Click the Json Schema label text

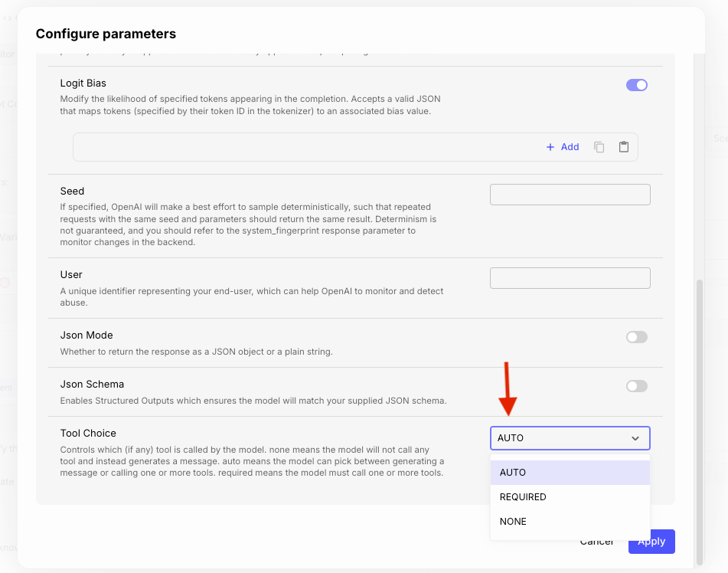coord(92,385)
